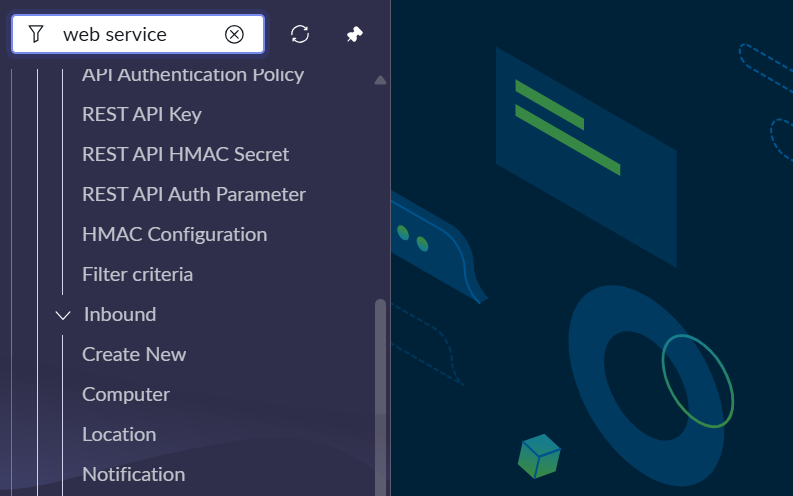Click the refresh navigator icon

point(300,34)
